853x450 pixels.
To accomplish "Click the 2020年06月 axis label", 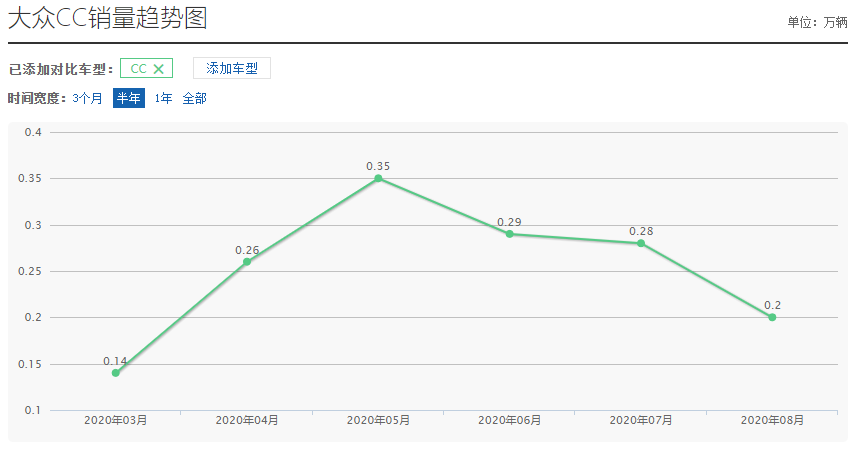I will 509,420.
